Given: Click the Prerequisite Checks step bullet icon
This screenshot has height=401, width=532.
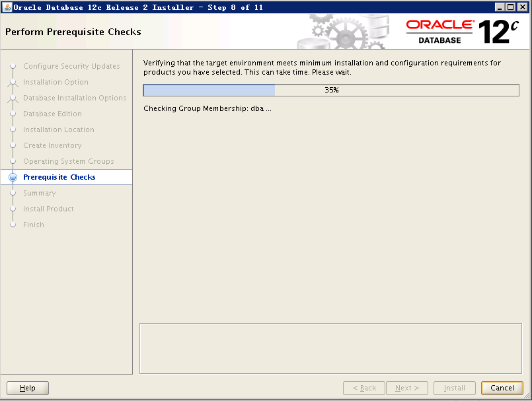Looking at the screenshot, I should point(13,178).
